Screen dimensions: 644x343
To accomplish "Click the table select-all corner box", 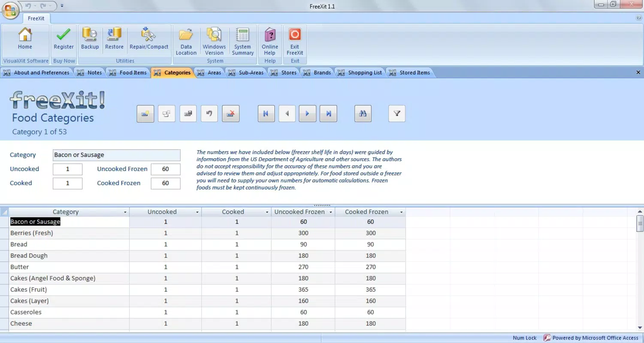I will click(x=4, y=212).
